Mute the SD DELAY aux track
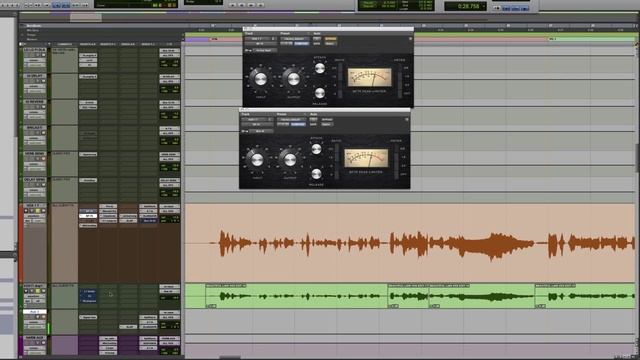 click(43, 81)
